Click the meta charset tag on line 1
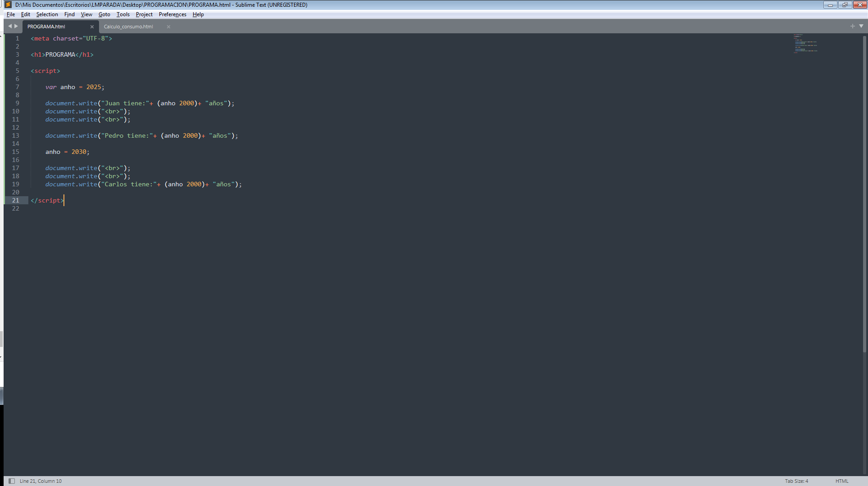Screen dimensions: 868x486 [71, 38]
